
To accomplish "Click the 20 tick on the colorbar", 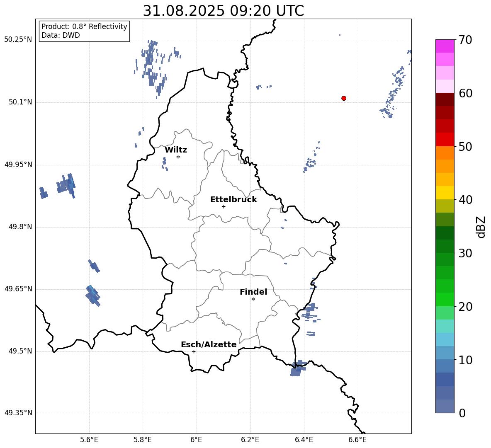I will pos(465,307).
